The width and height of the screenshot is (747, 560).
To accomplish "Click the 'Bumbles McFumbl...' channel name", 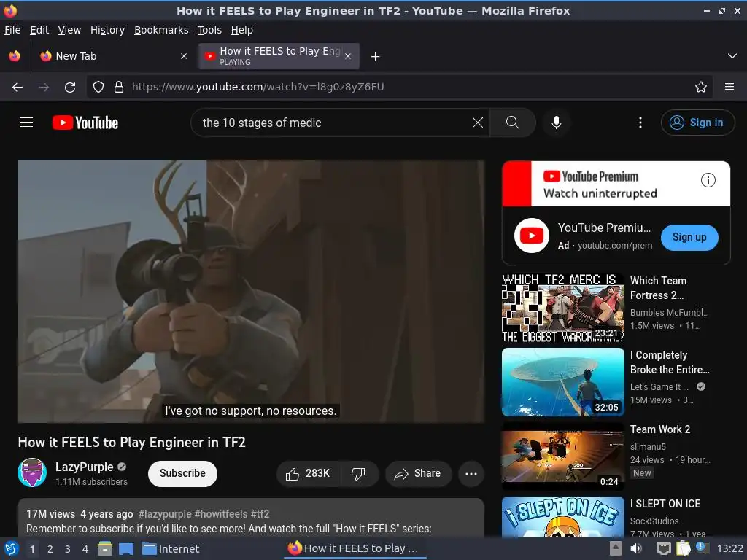I will coord(670,312).
